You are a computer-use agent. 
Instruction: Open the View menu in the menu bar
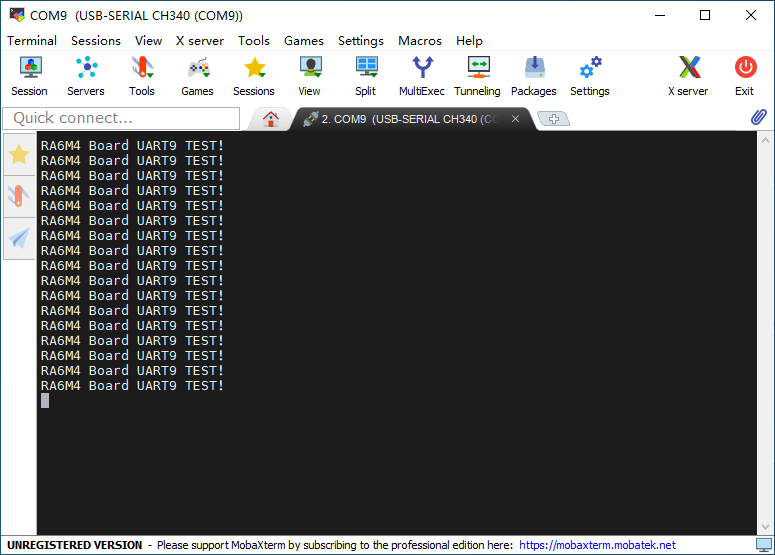coord(148,41)
